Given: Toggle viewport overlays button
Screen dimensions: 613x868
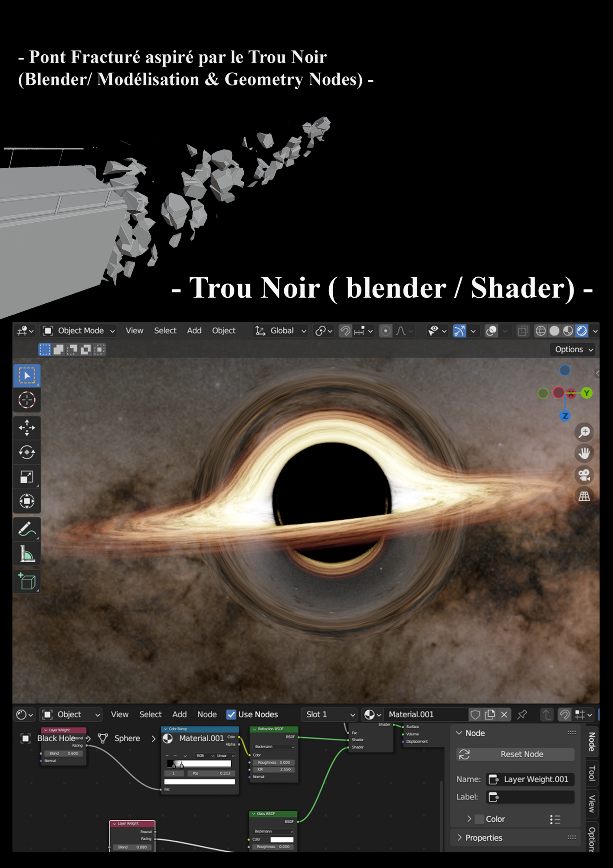Looking at the screenshot, I should [x=491, y=331].
